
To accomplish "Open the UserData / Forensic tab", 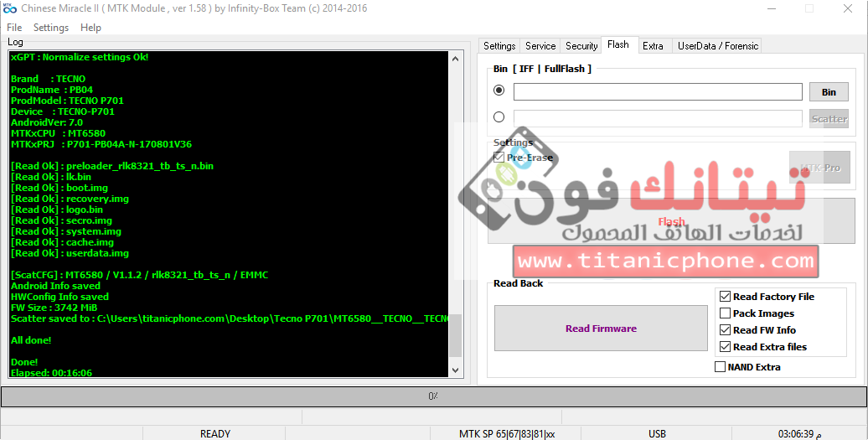I will [718, 46].
